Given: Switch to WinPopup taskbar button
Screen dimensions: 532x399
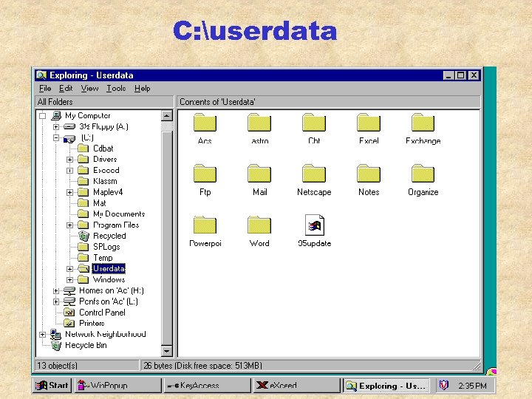Looking at the screenshot, I should 118,386.
